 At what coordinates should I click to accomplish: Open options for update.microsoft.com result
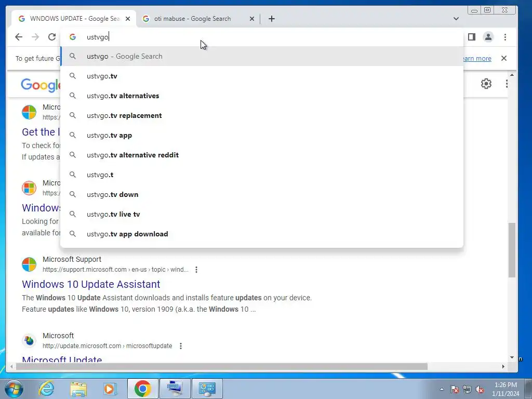[180, 345]
